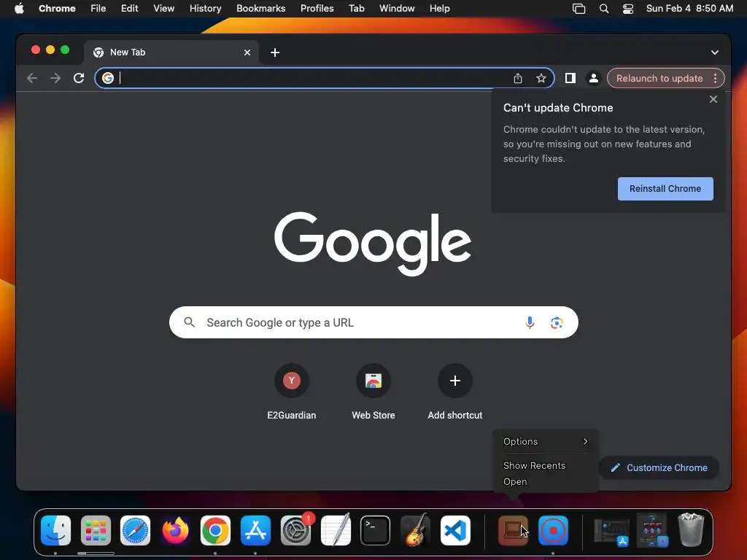Image resolution: width=747 pixels, height=560 pixels.
Task: Click Relaunch to update button
Action: [659, 78]
